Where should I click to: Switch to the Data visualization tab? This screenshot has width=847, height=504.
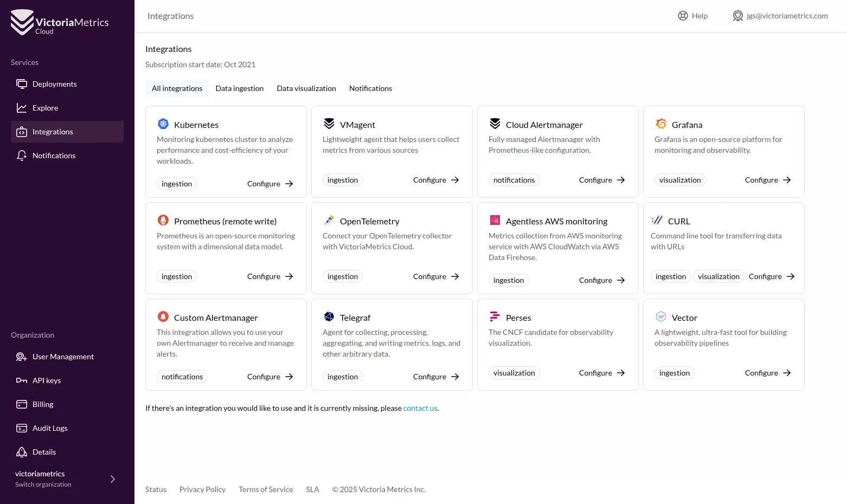click(306, 88)
